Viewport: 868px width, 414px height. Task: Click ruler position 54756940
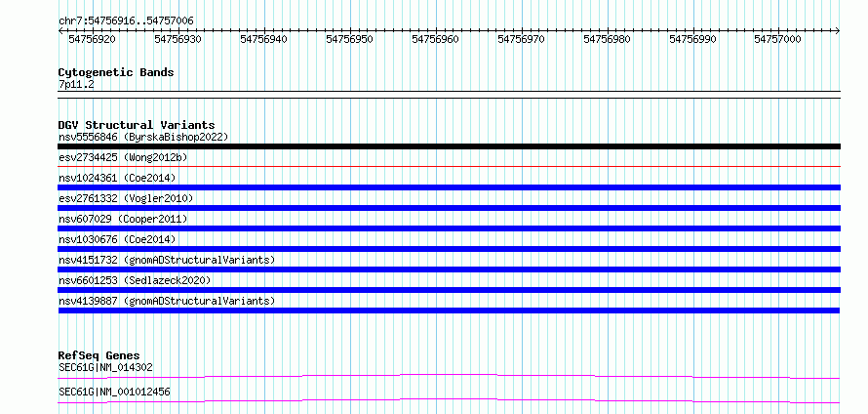[263, 39]
